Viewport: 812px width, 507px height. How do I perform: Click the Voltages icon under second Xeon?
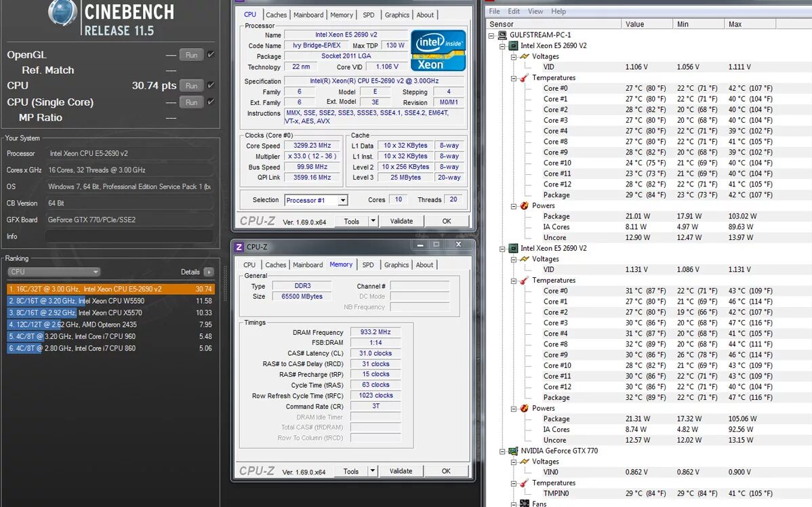pos(524,259)
